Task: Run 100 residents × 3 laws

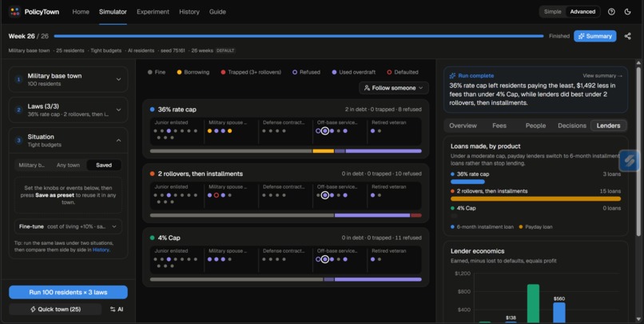Action: click(68, 292)
